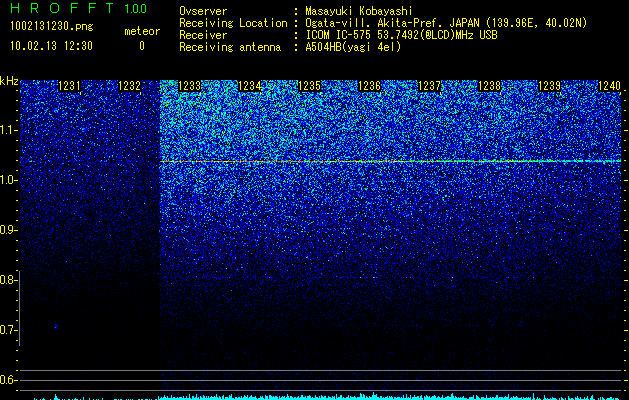This screenshot has height=400, width=629.
Task: Click the date stamp 10.02.13 12:30
Action: pos(51,46)
